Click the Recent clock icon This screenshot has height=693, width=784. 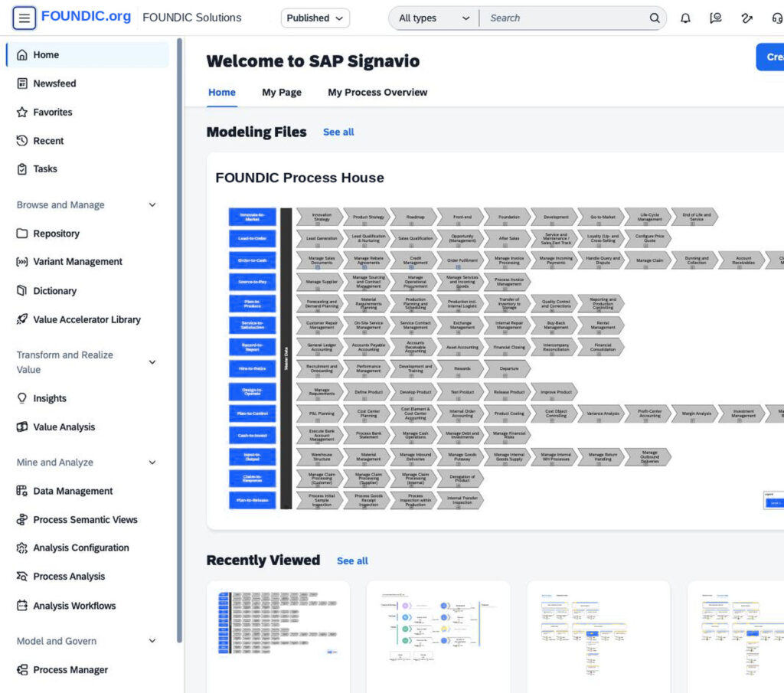click(22, 140)
